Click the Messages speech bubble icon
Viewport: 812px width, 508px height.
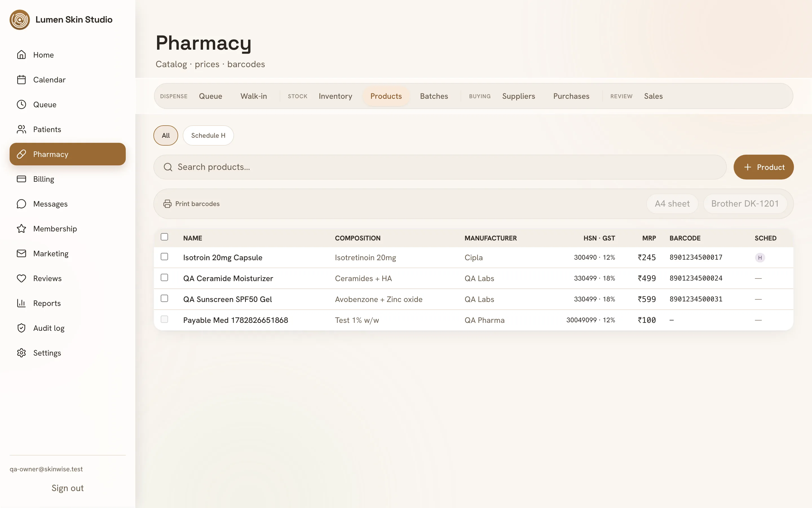(21, 204)
